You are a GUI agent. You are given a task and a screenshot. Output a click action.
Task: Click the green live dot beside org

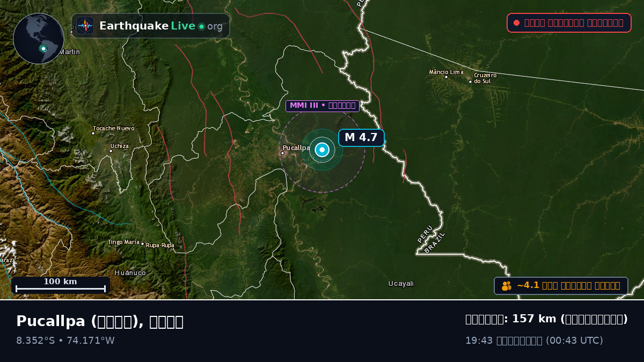(x=201, y=26)
